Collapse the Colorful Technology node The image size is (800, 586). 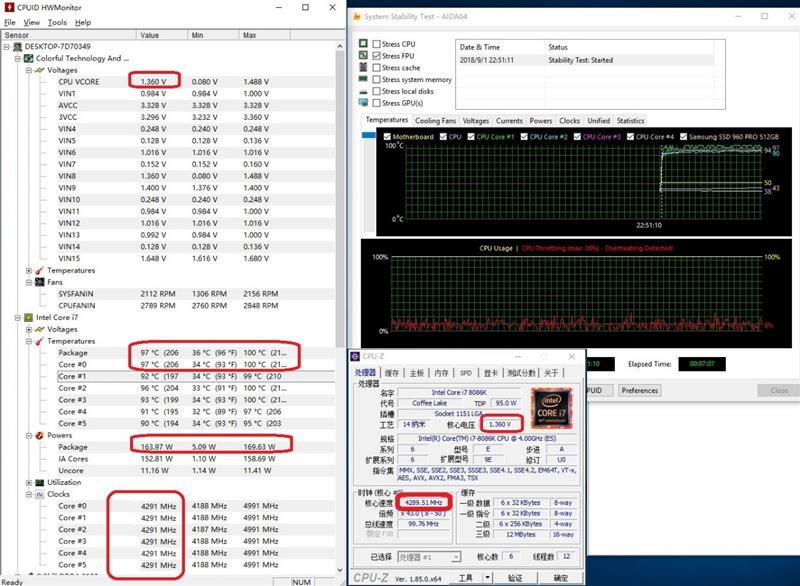point(18,58)
